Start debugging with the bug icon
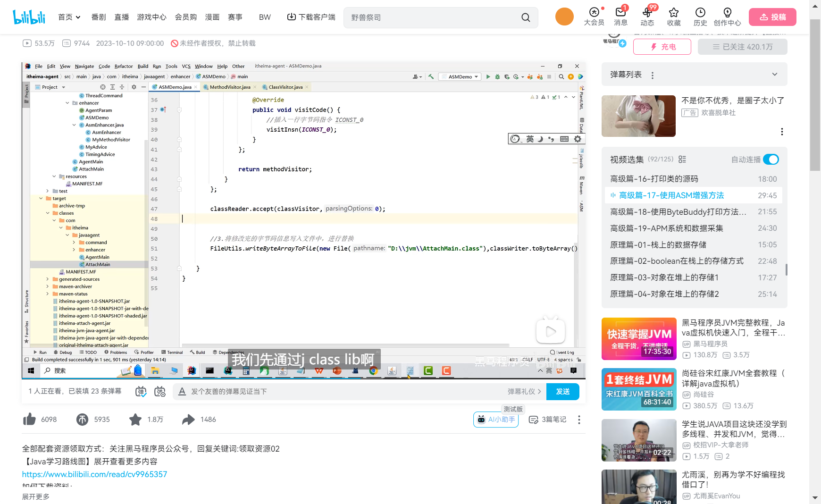Image resolution: width=821 pixels, height=504 pixels. pos(498,76)
